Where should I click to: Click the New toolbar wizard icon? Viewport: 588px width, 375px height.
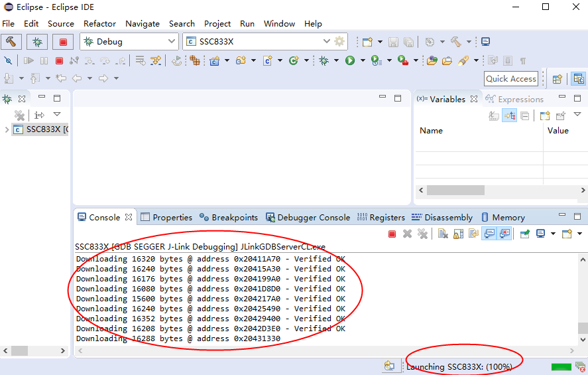pyautogui.click(x=367, y=42)
